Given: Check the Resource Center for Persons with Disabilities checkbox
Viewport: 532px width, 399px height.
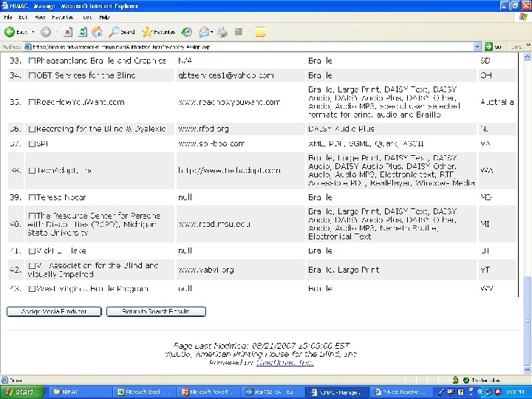Looking at the screenshot, I should (x=32, y=216).
